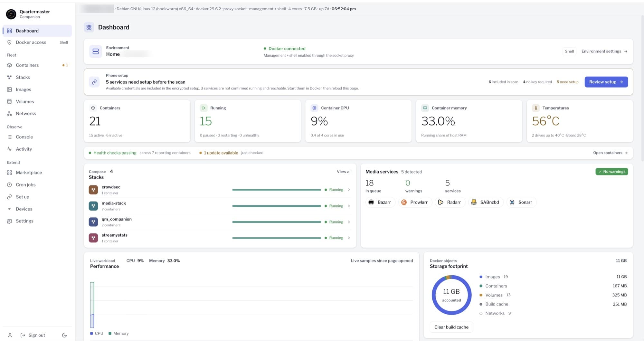
Task: Click the Images blue legend dot
Action: point(481,277)
